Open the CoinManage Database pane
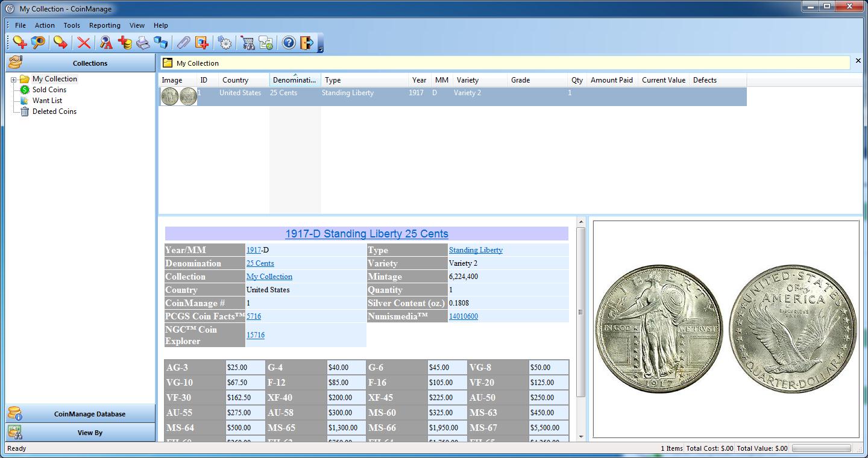868x458 pixels. (x=80, y=413)
